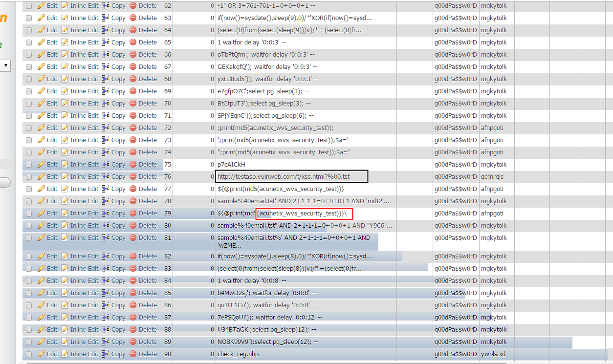Click the g00dPa$$w0rD cell in row 62
Image resolution: width=613 pixels, height=364 pixels.
tap(456, 6)
